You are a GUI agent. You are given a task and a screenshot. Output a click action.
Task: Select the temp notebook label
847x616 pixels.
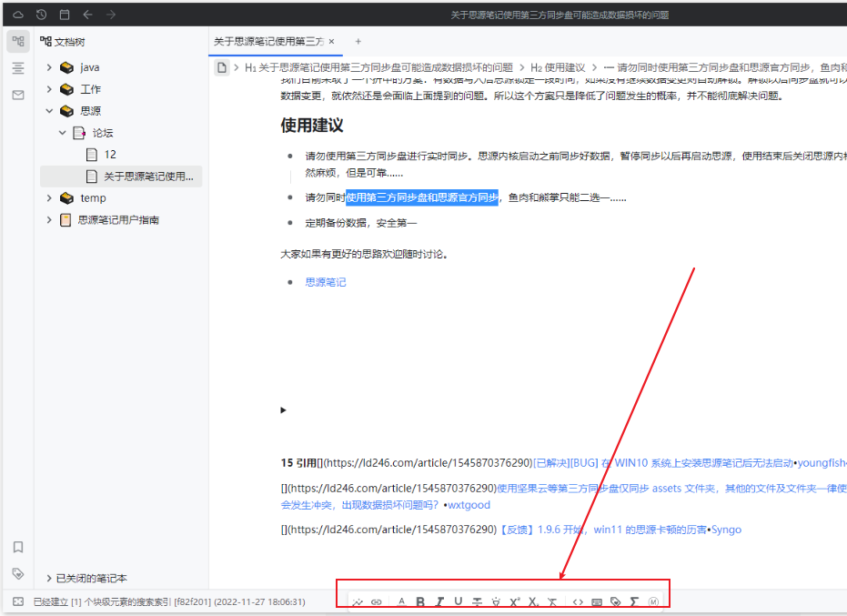(x=93, y=197)
